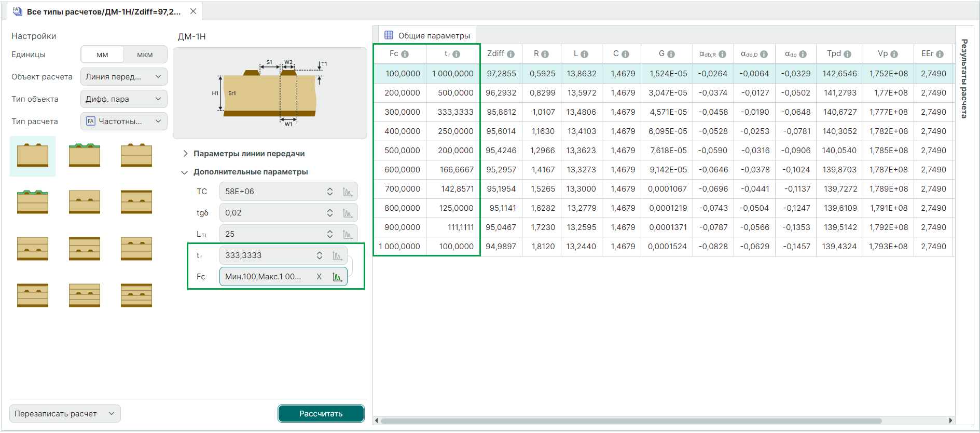Screen dimensions: 980x433
Task: Click the info icon next to Zdiff header
Action: [511, 55]
